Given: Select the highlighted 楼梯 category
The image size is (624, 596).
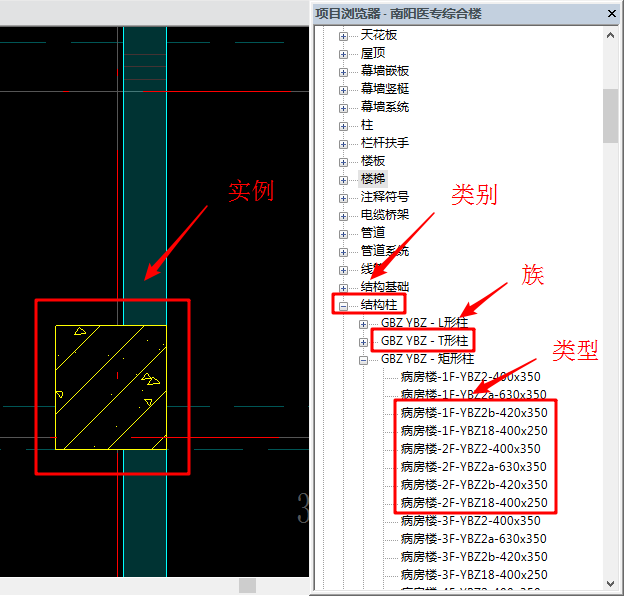Looking at the screenshot, I should tap(373, 179).
